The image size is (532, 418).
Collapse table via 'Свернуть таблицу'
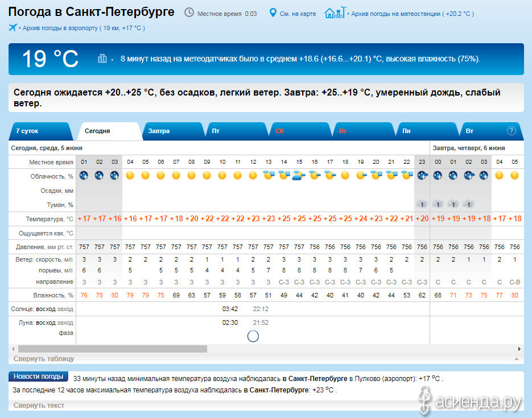pos(44,359)
